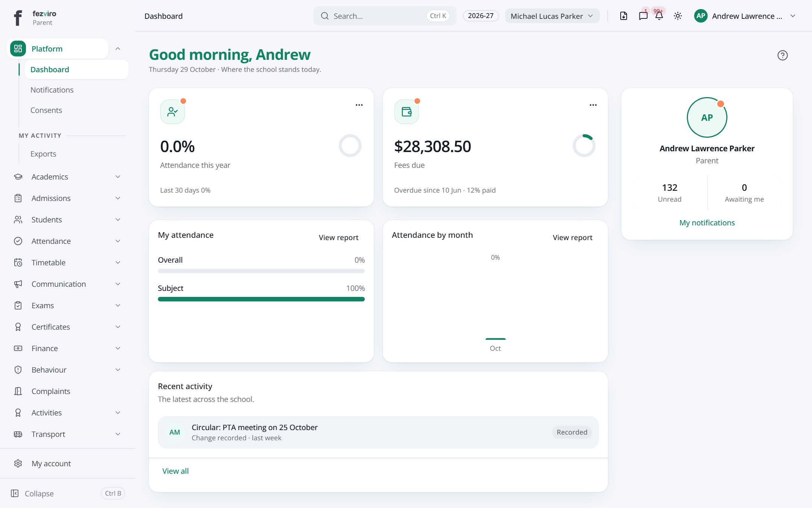Click View report for My attendance
This screenshot has height=508, width=812.
coord(339,237)
